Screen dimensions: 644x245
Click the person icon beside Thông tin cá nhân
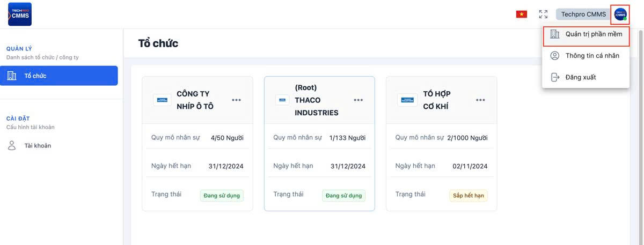coord(555,56)
